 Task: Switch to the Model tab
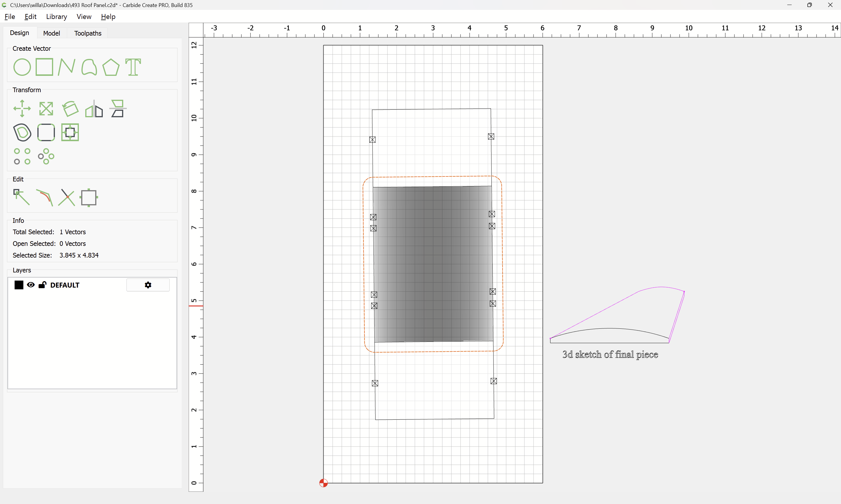tap(51, 33)
